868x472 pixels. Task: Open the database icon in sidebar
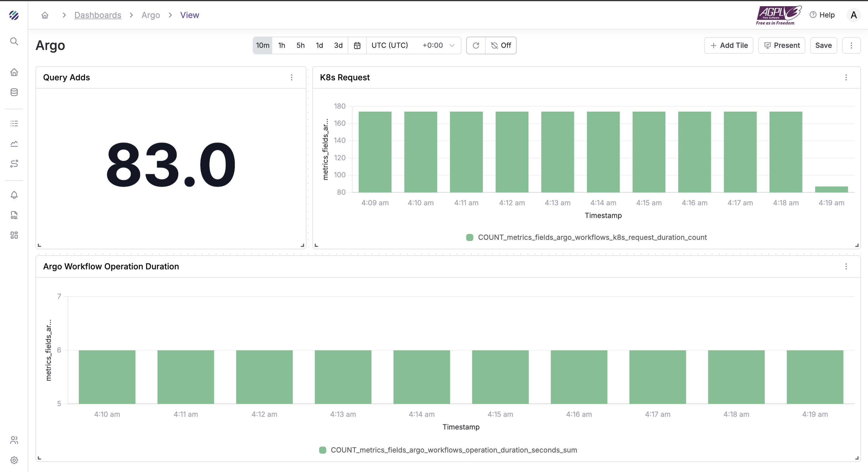14,92
